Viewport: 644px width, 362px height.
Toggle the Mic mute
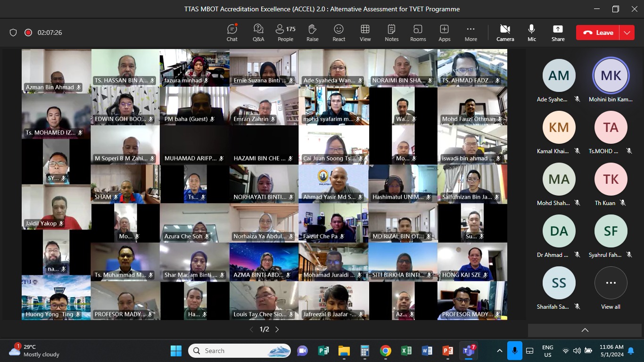(x=532, y=33)
